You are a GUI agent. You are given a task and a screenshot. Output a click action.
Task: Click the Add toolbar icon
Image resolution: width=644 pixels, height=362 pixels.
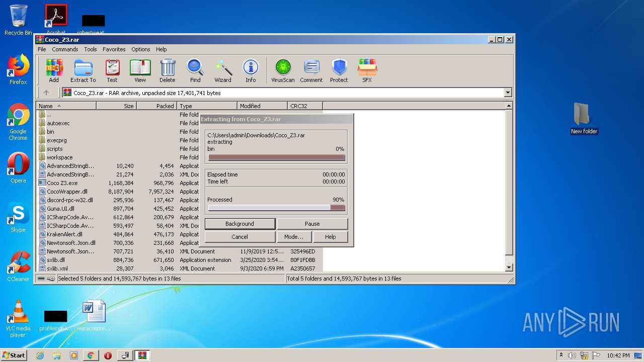54,70
